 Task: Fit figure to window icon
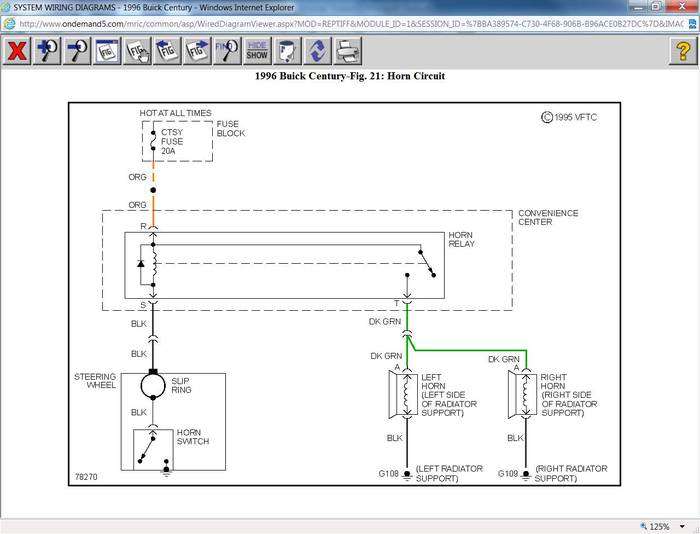point(107,51)
